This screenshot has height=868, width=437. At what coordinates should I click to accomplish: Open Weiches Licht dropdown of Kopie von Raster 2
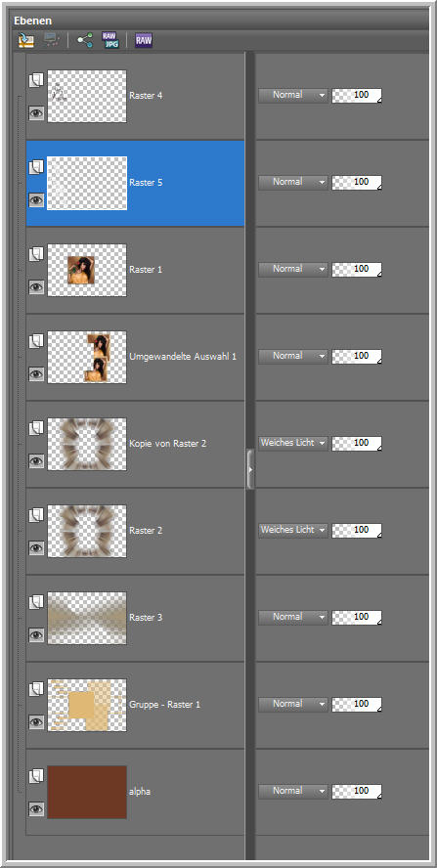293,443
